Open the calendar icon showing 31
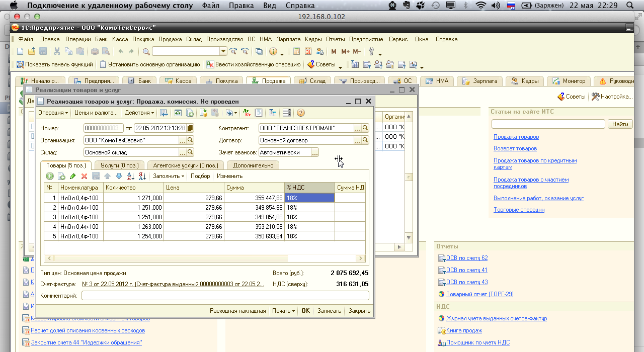This screenshot has width=644, height=352. (308, 51)
